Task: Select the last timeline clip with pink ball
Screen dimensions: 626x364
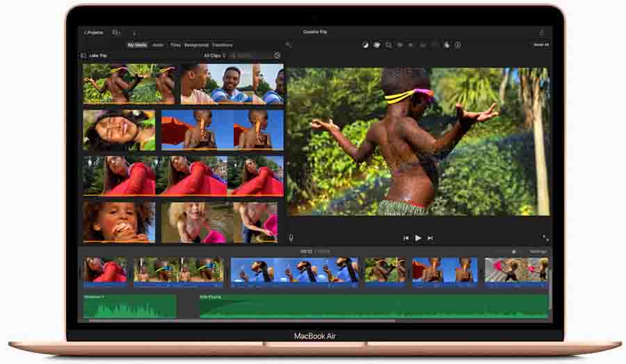Action: coord(516,272)
